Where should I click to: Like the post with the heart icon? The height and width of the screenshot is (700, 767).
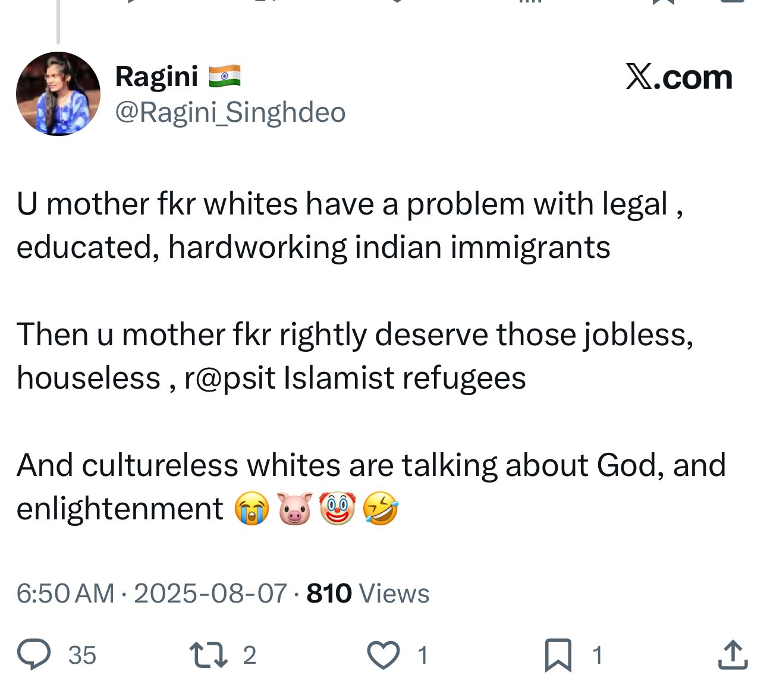point(383,655)
